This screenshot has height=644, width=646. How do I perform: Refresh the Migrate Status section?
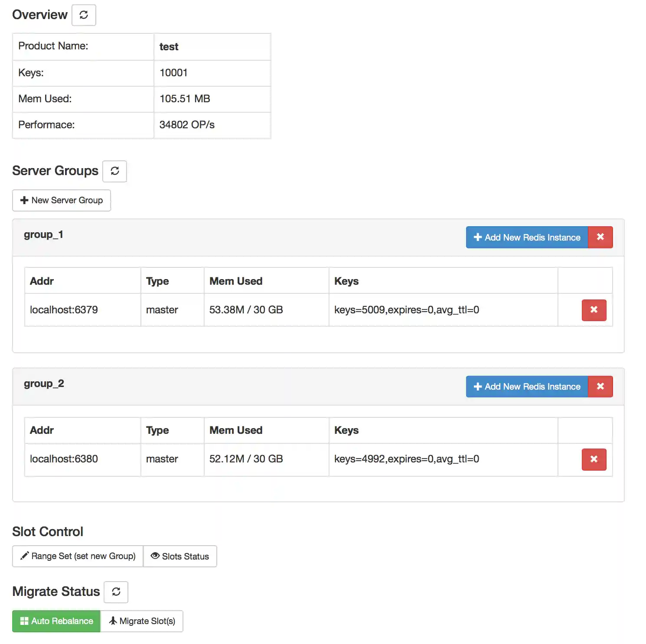tap(116, 592)
